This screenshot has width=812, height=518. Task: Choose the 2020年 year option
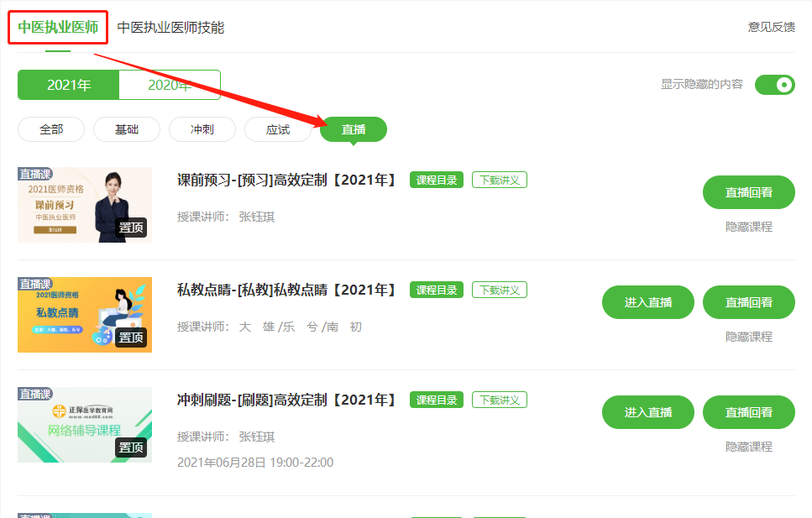170,85
